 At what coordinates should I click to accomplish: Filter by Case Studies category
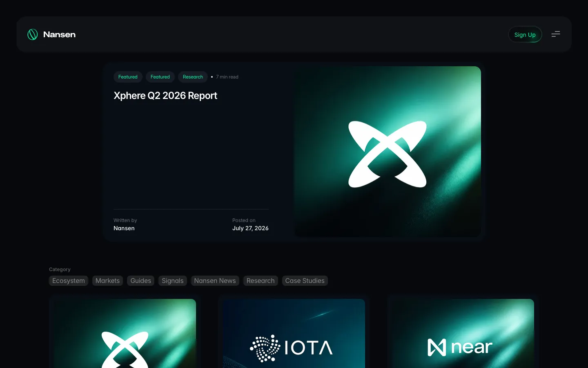coord(305,280)
